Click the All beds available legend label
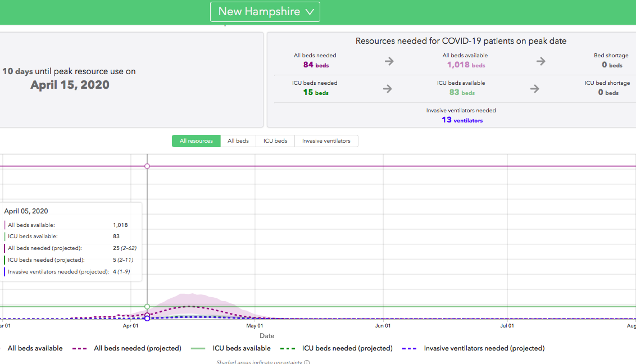This screenshot has height=364, width=636. coord(35,348)
